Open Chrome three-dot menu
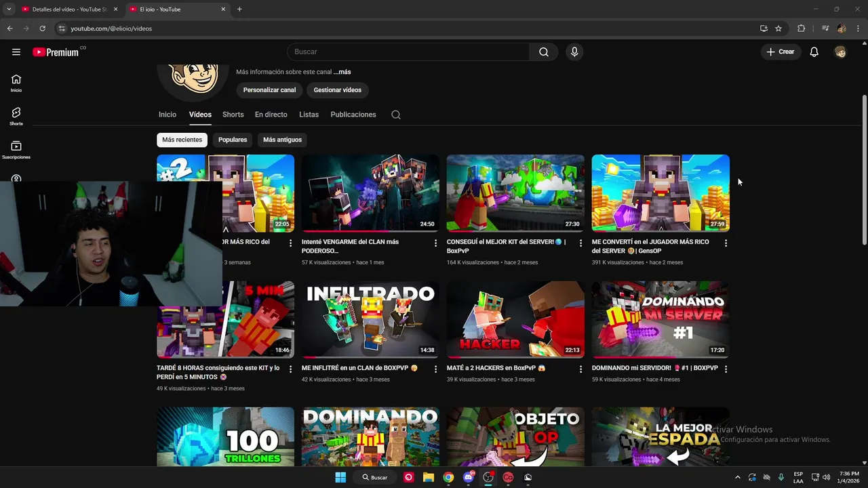The height and width of the screenshot is (488, 868). tap(859, 28)
